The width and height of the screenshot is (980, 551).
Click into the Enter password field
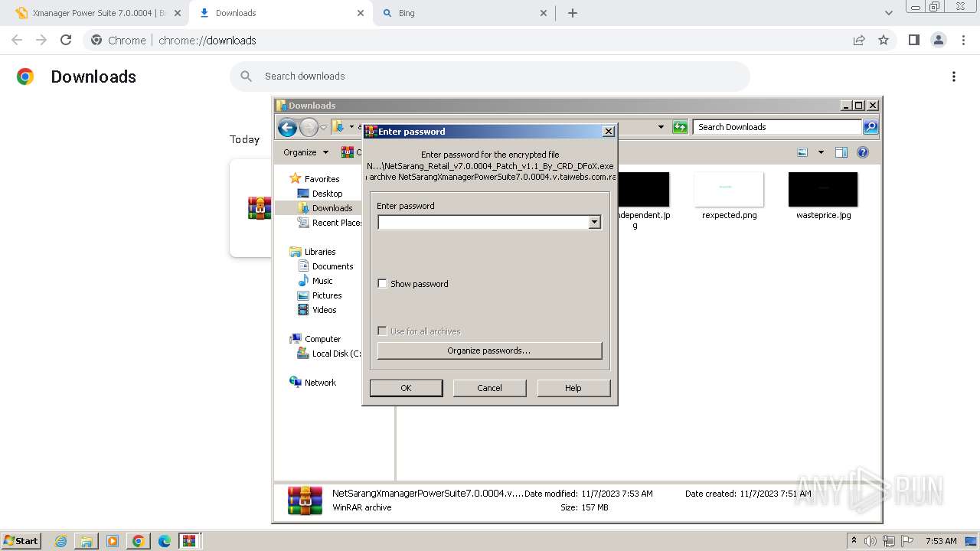click(x=483, y=222)
